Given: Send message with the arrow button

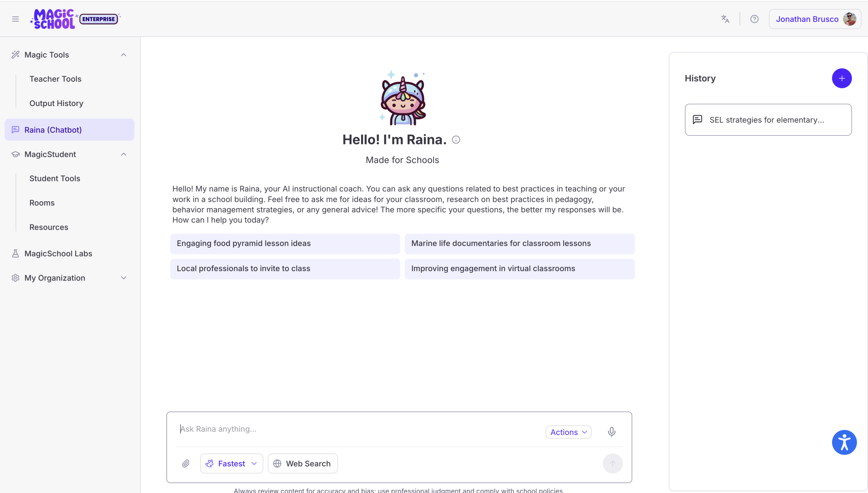Looking at the screenshot, I should (x=612, y=463).
